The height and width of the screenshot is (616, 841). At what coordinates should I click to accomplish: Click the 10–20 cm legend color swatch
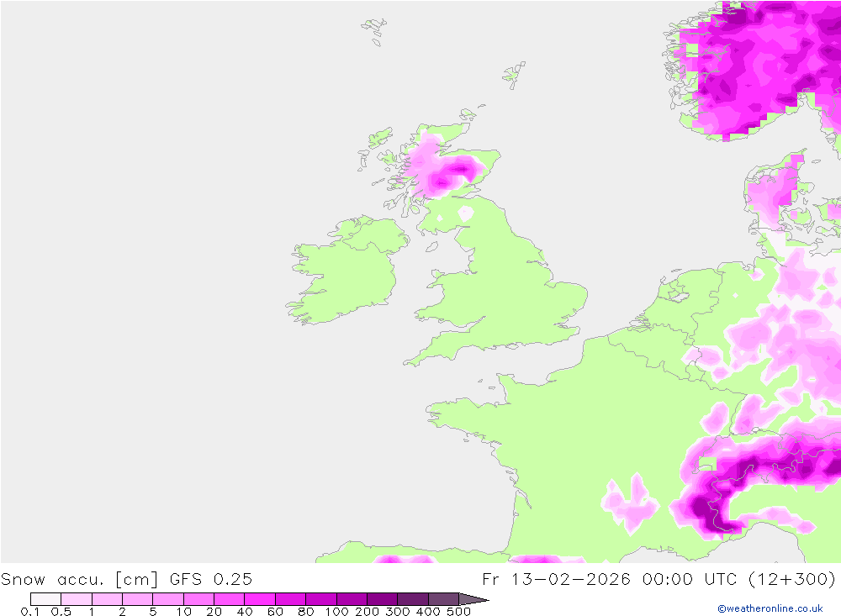pos(198,599)
